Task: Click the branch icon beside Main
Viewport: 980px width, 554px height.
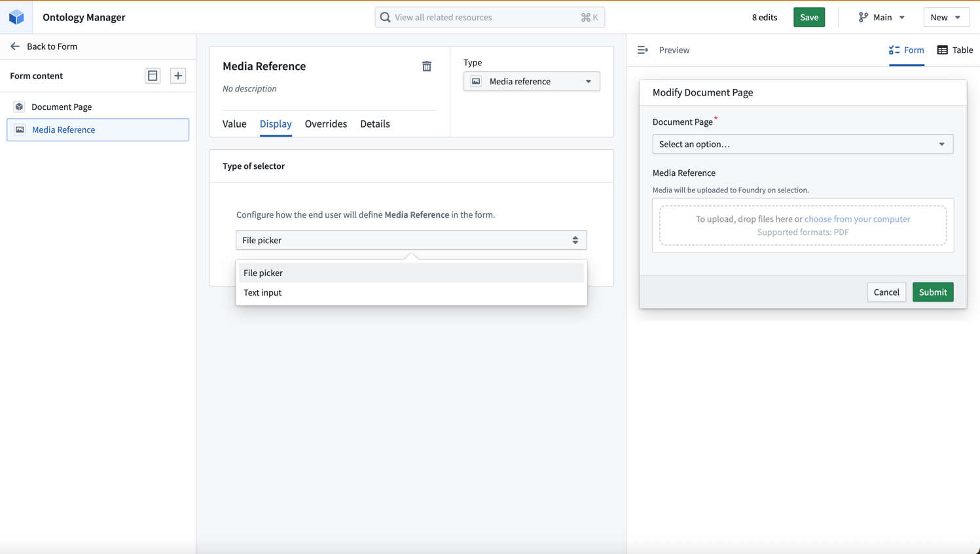Action: [x=861, y=17]
